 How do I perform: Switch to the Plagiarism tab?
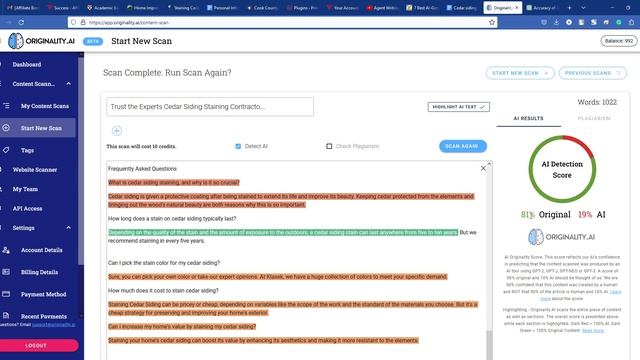pos(594,118)
